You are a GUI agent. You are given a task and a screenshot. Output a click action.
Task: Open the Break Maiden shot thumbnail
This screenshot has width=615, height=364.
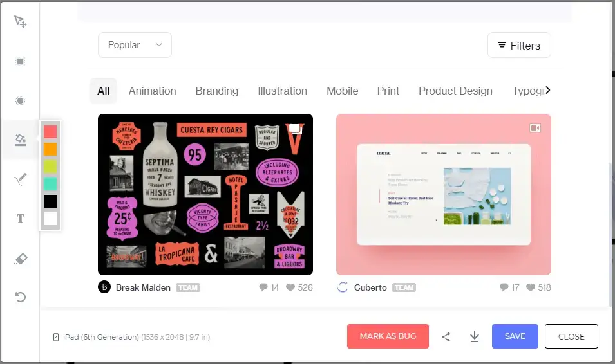[x=205, y=194]
